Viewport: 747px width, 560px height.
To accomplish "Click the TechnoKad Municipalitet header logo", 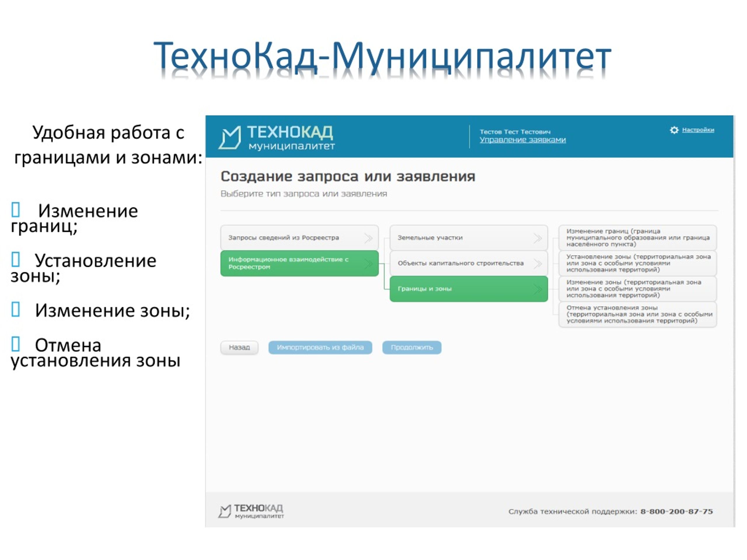I will 277,137.
